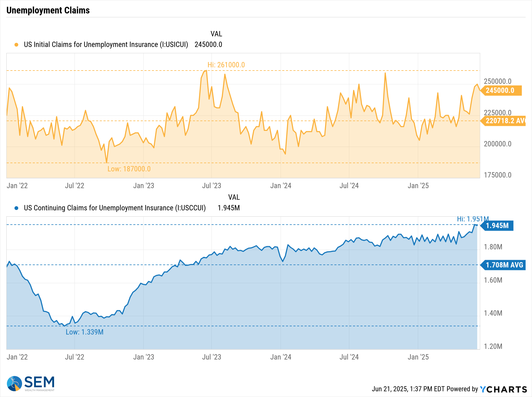Click the Low: 187000.0 annotation
Screen dimensions: 532x397
(129, 169)
